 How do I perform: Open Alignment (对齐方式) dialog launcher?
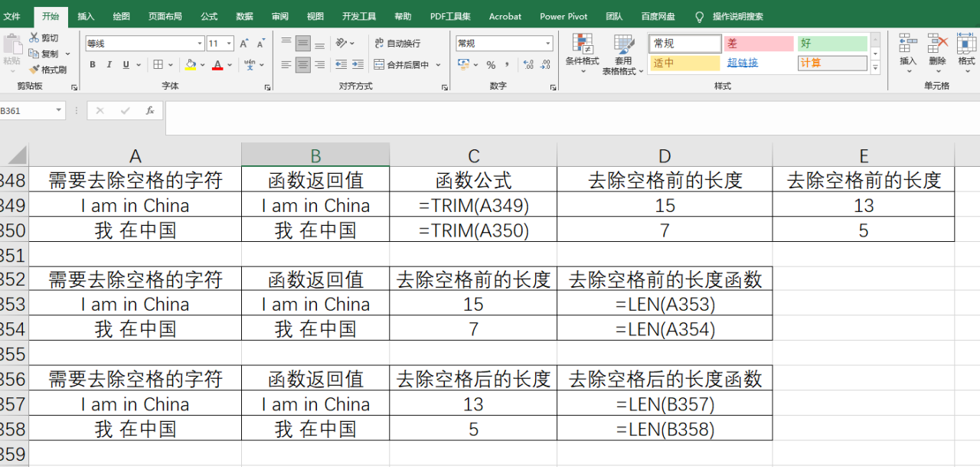(445, 87)
